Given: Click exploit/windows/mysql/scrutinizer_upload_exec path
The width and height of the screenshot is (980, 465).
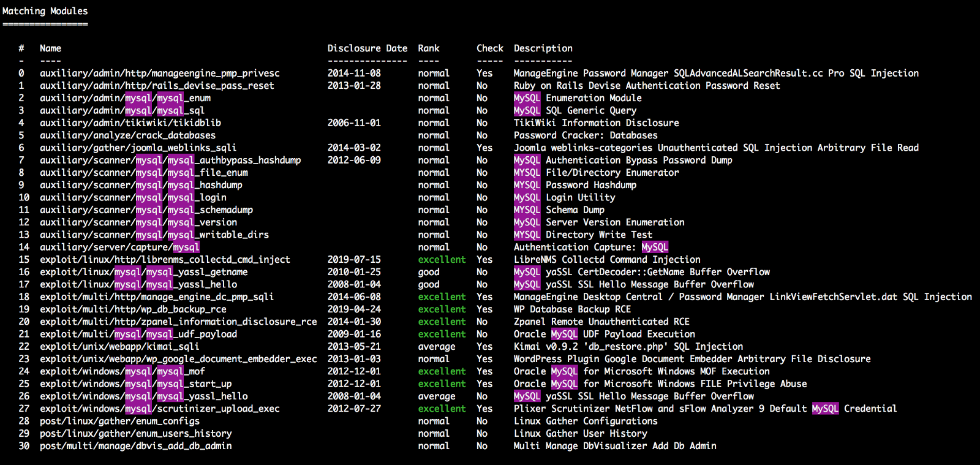Looking at the screenshot, I should pyautogui.click(x=160, y=409).
